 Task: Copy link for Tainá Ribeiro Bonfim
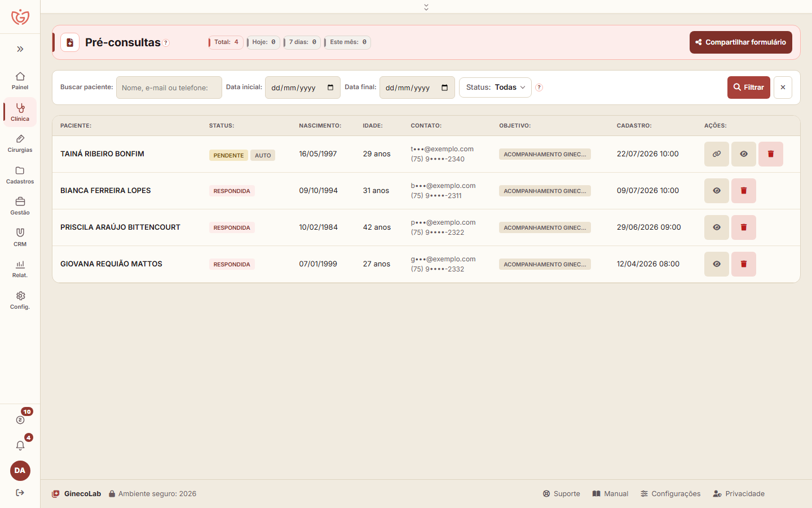click(717, 154)
